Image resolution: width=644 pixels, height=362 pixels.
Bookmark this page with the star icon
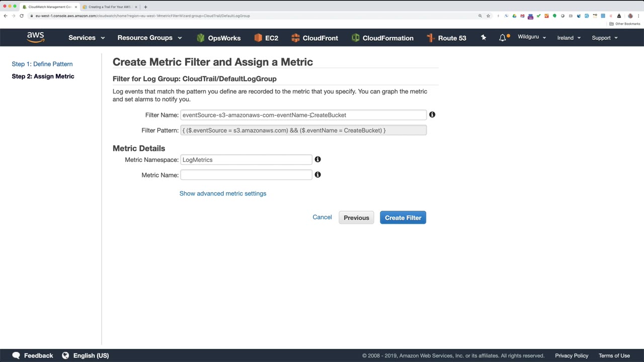tap(488, 16)
